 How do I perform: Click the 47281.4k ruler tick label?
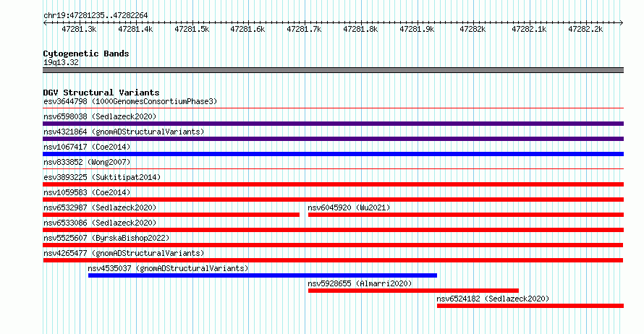pyautogui.click(x=135, y=29)
